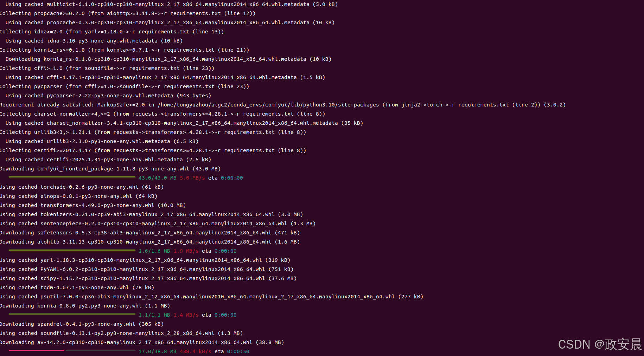
Task: Click the 'Using cached transformers-4.49.0' line
Action: 93,205
